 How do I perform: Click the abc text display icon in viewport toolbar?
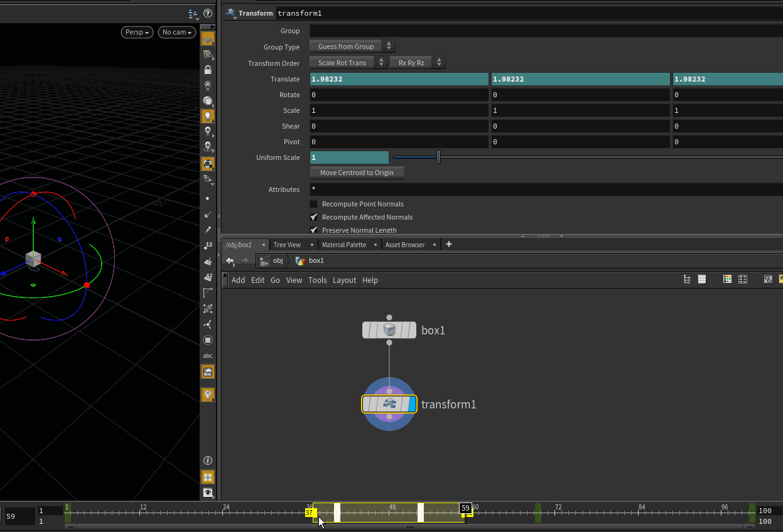coord(208,356)
